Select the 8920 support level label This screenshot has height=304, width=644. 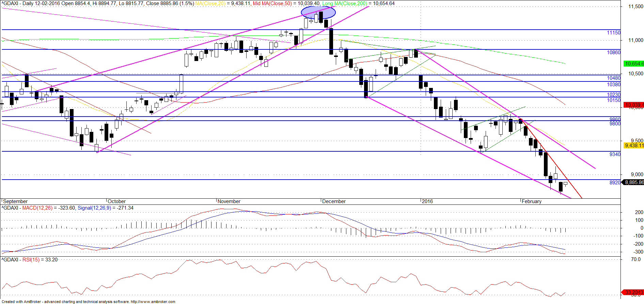click(615, 183)
